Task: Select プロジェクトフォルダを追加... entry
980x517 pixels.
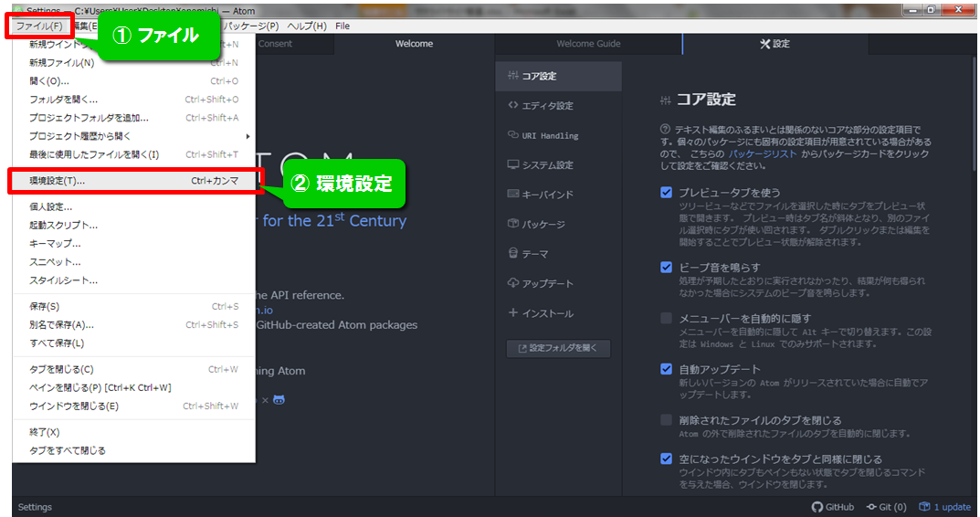Action: tap(133, 118)
